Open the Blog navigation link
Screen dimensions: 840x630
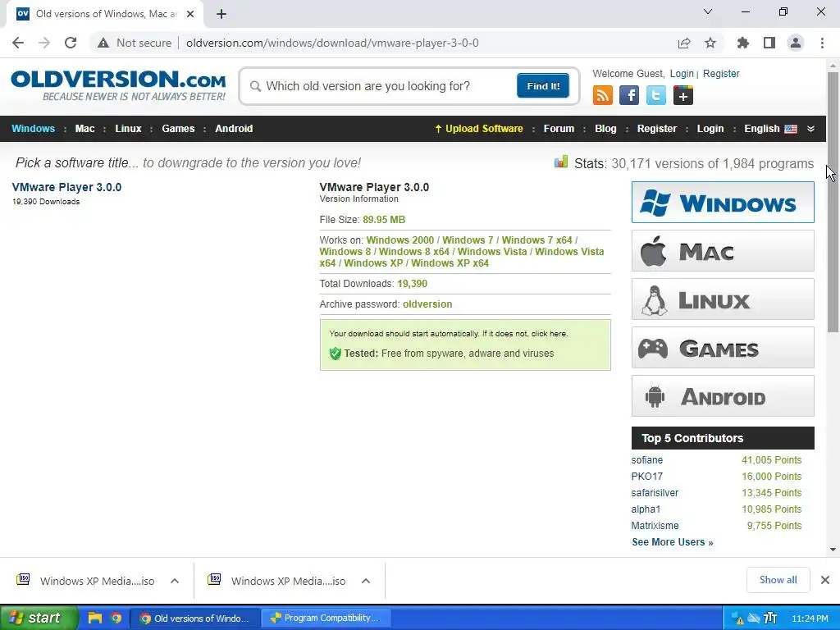tap(605, 129)
